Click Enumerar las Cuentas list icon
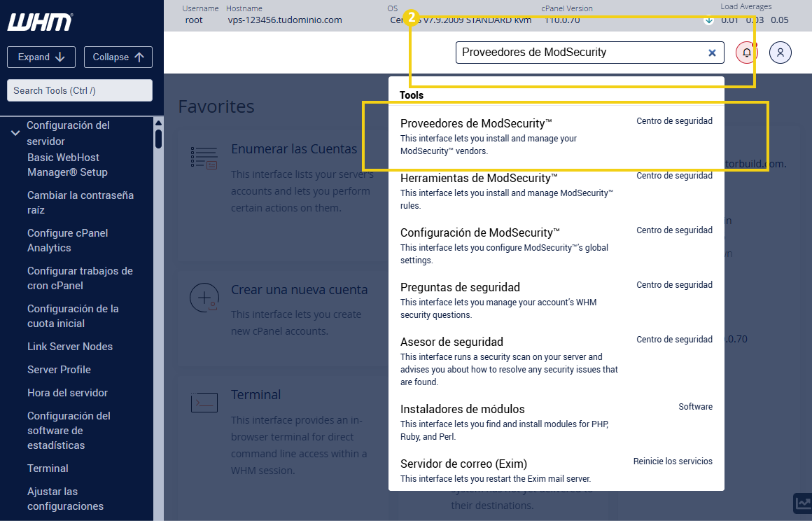The width and height of the screenshot is (812, 521). pos(204,158)
